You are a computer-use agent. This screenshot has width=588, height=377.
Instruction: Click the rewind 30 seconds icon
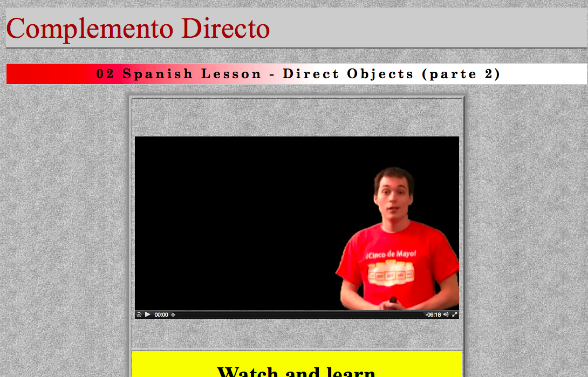[x=139, y=315]
